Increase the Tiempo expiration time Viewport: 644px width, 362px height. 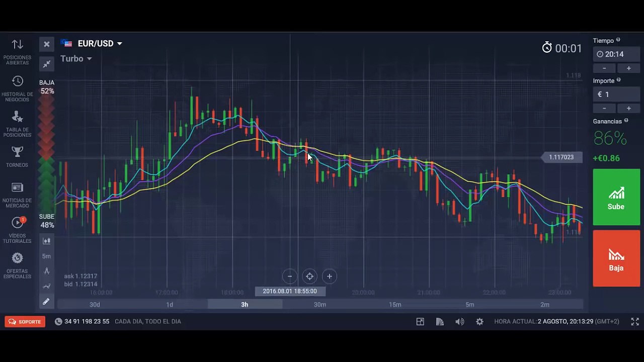point(628,68)
